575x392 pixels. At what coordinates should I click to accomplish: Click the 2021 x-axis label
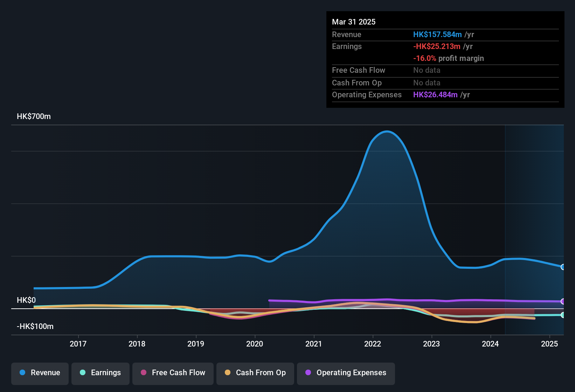click(314, 344)
